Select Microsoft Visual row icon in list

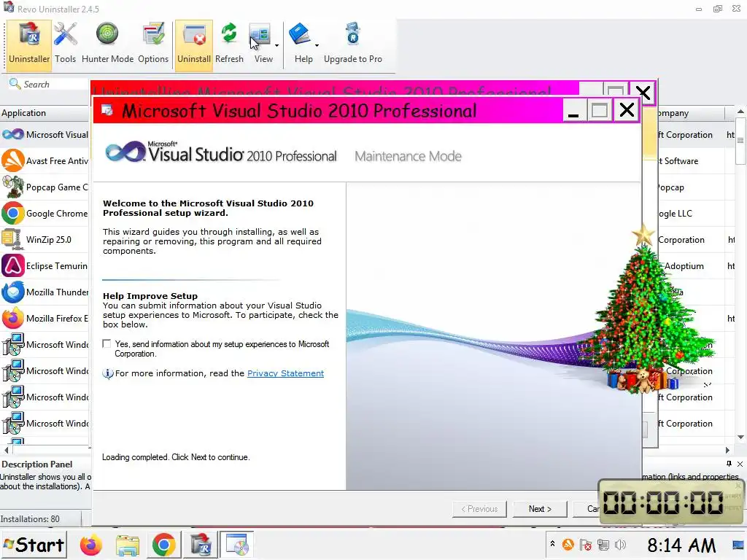(x=13, y=135)
